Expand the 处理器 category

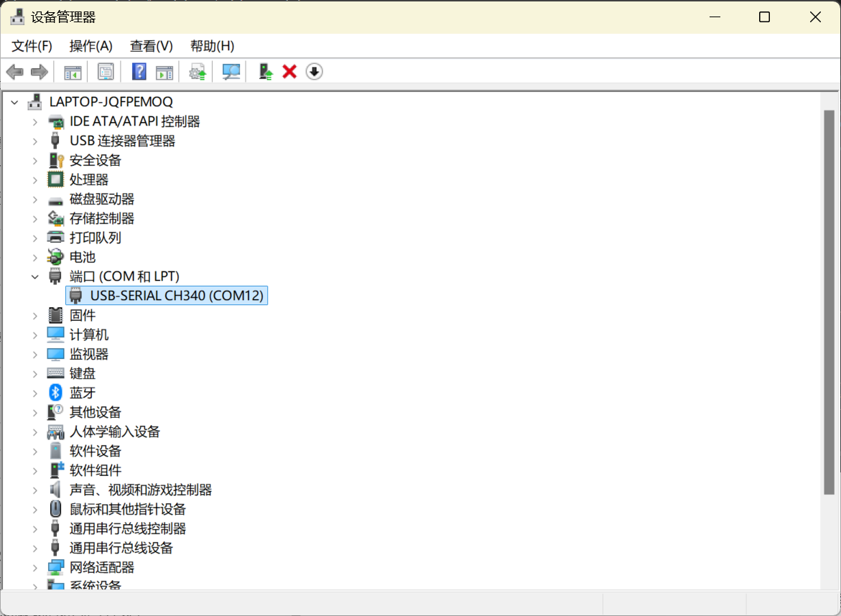tap(35, 180)
